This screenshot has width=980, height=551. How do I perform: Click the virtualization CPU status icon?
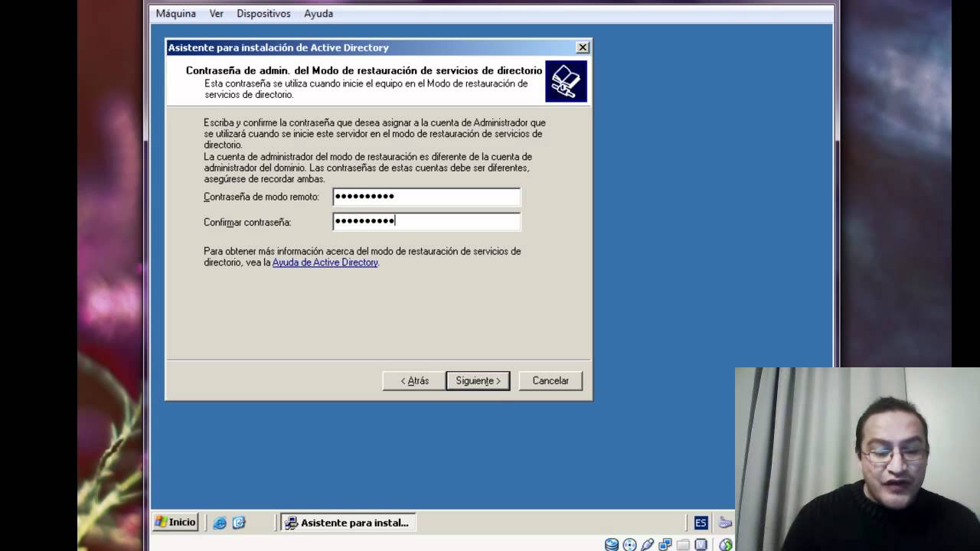pos(701,545)
